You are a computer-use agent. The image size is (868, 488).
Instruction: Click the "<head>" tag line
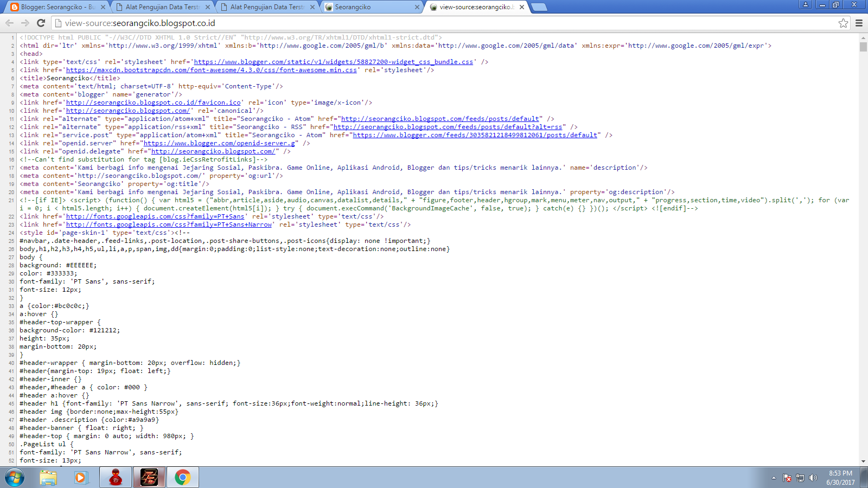(x=31, y=54)
